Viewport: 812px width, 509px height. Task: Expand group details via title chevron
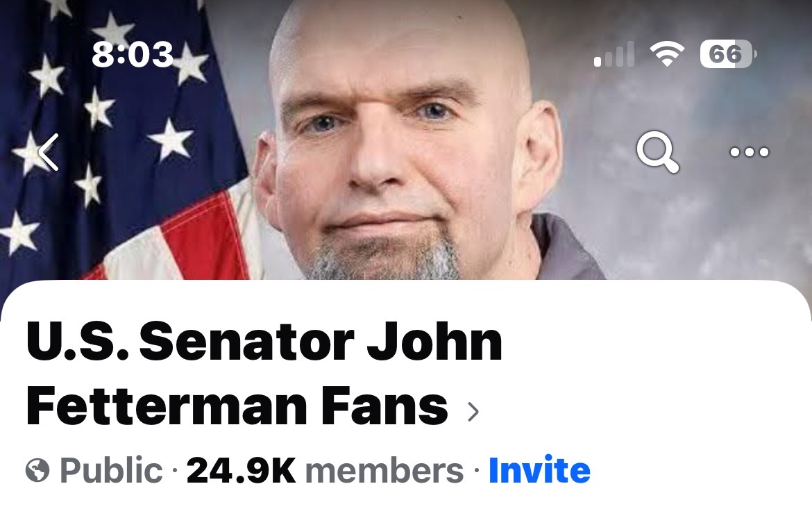[473, 412]
